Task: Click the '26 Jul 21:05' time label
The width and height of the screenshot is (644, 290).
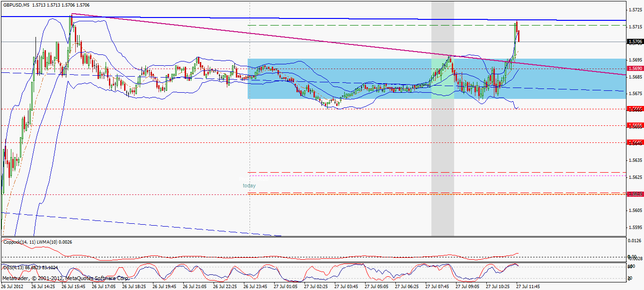Action: tap(194, 287)
